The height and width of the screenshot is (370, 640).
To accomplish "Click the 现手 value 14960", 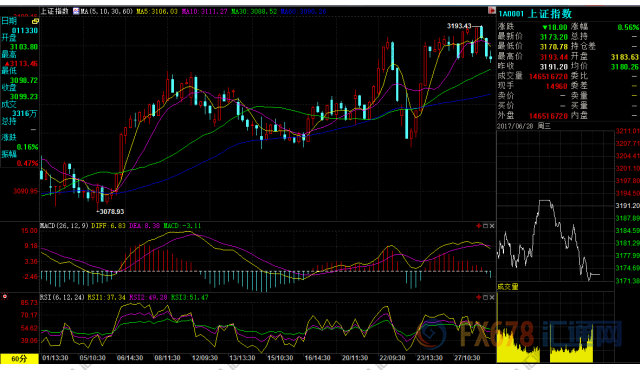I will pos(557,86).
